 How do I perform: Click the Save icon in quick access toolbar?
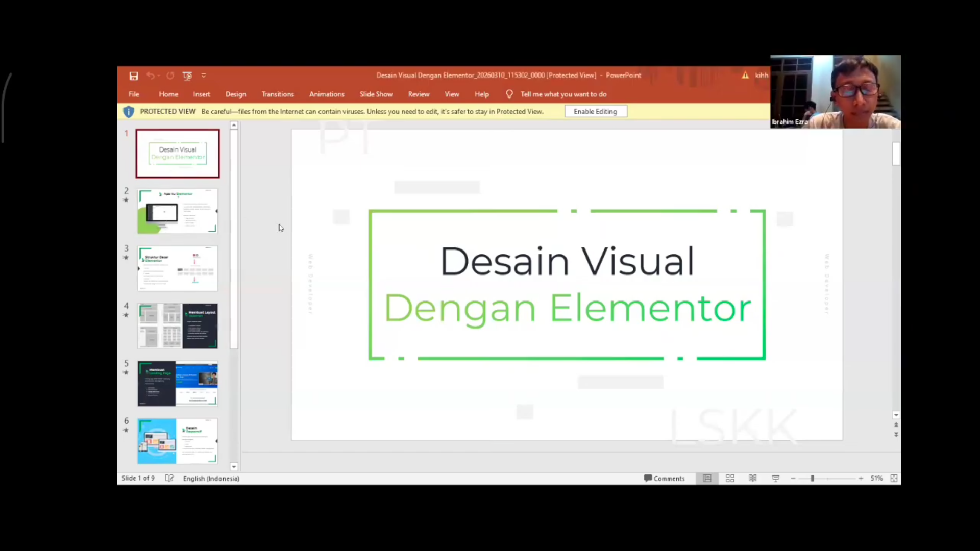[x=134, y=76]
